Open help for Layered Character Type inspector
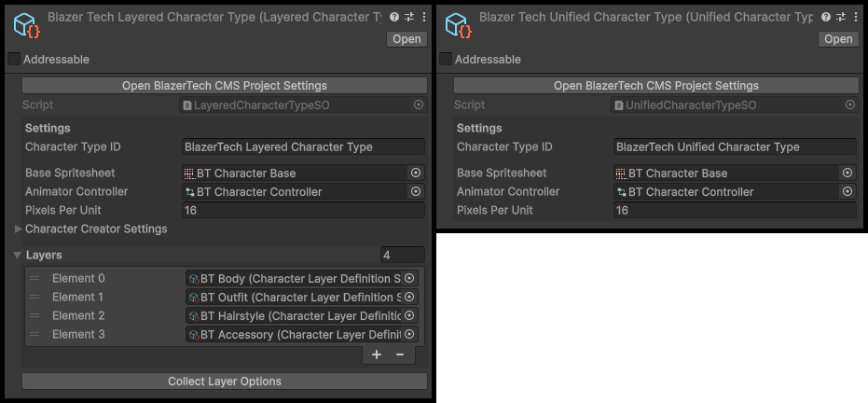Screen dimensions: 868x403 point(394,17)
